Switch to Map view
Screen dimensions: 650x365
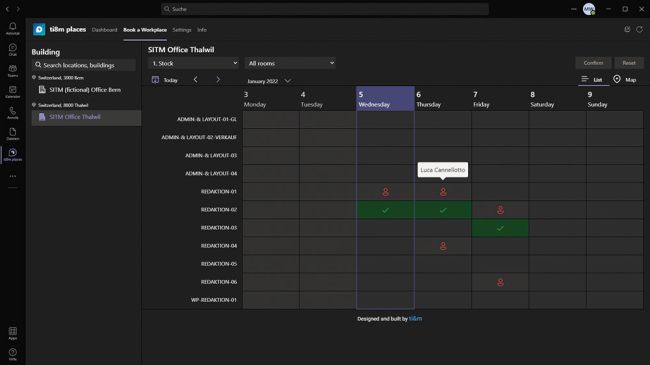click(x=625, y=80)
